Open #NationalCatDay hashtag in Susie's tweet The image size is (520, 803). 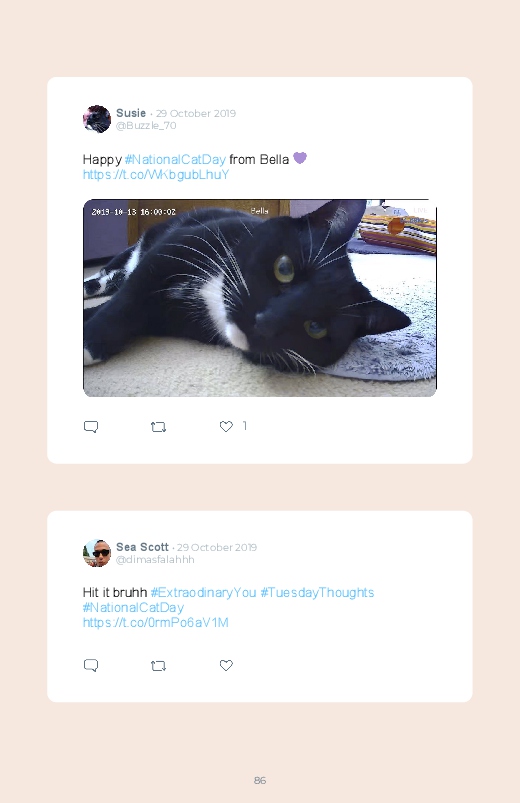pos(175,159)
